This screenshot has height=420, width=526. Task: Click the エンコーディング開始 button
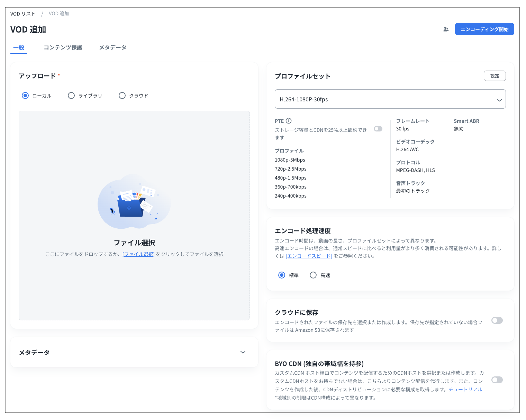pos(484,29)
